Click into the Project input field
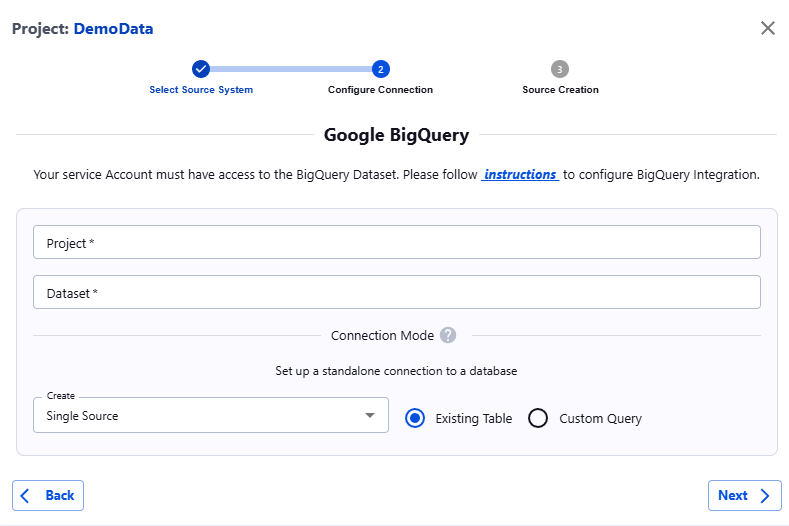Screen dimensions: 789x526 coord(396,242)
